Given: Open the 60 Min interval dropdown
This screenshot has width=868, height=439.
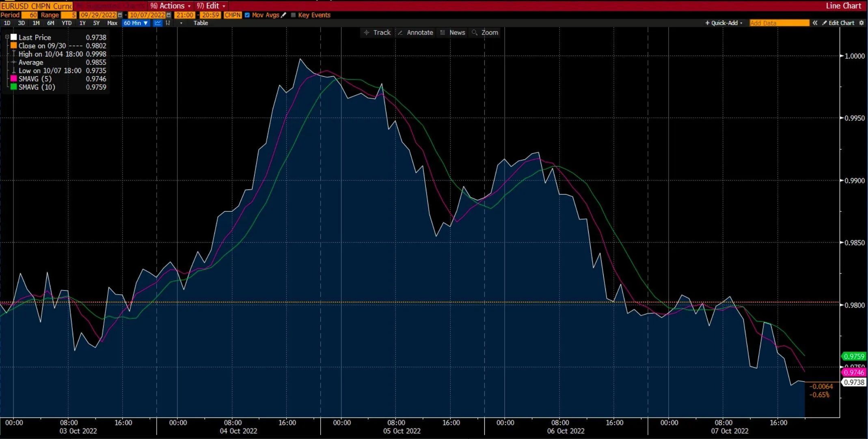Looking at the screenshot, I should pyautogui.click(x=136, y=23).
